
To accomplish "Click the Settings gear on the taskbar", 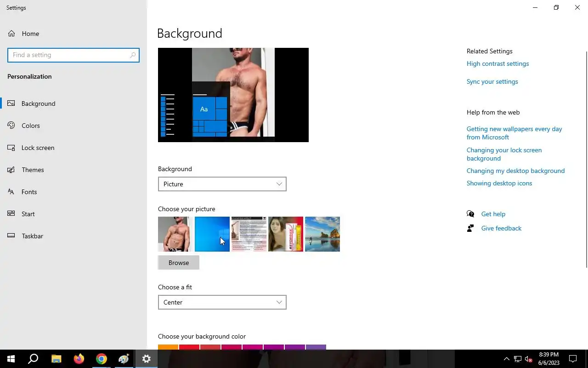I will pyautogui.click(x=146, y=359).
